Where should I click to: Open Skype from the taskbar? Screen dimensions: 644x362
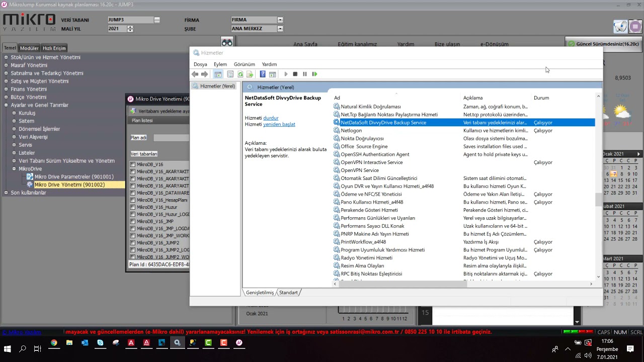[100, 342]
